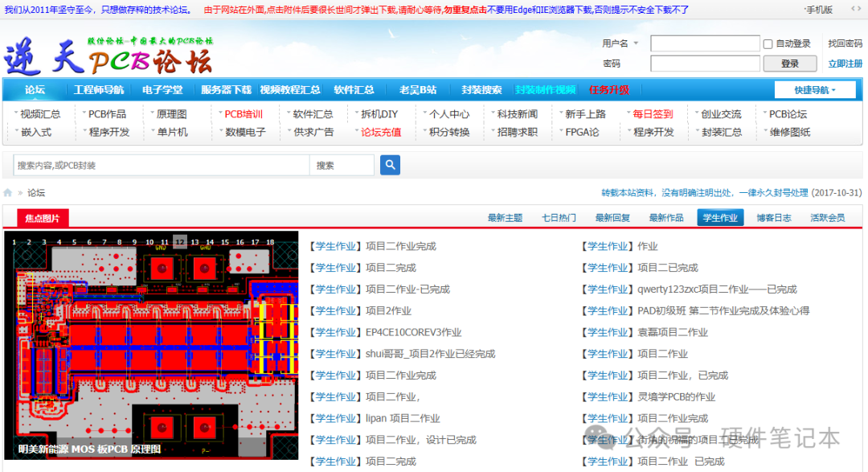868x472 pixels.
Task: Open the 明美新能源 MOS板PCB focus image
Action: (151, 346)
